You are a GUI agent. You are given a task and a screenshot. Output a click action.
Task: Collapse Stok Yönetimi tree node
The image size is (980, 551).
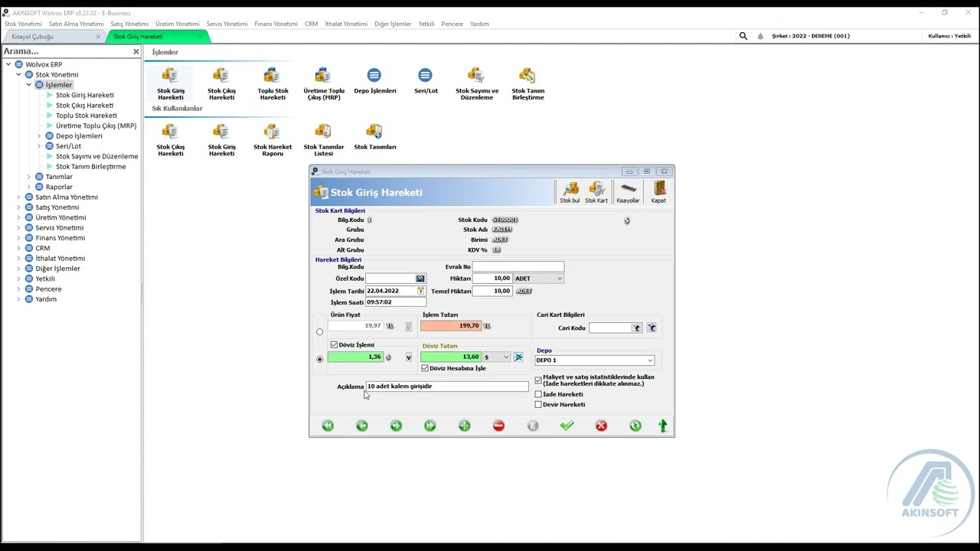pyautogui.click(x=18, y=74)
